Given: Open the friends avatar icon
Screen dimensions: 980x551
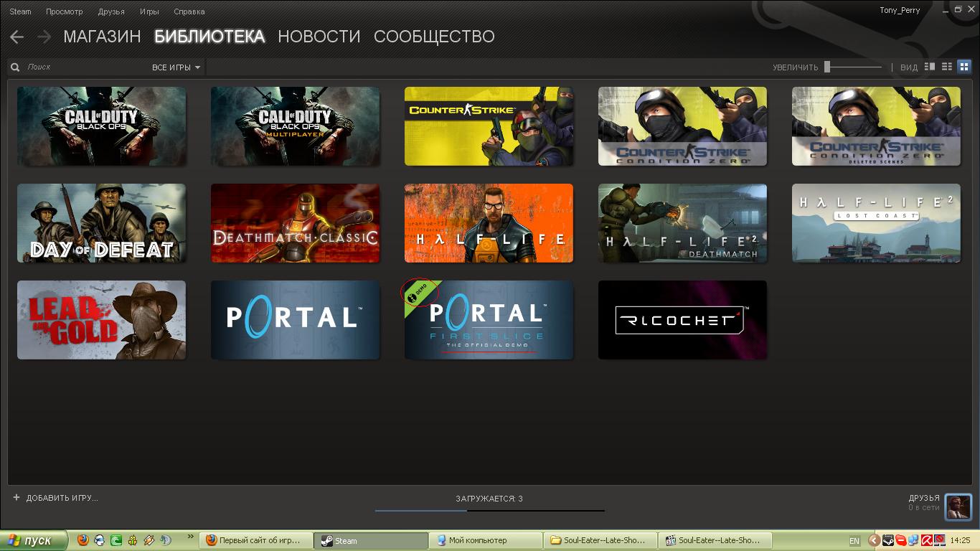Looking at the screenshot, I should point(958,507).
